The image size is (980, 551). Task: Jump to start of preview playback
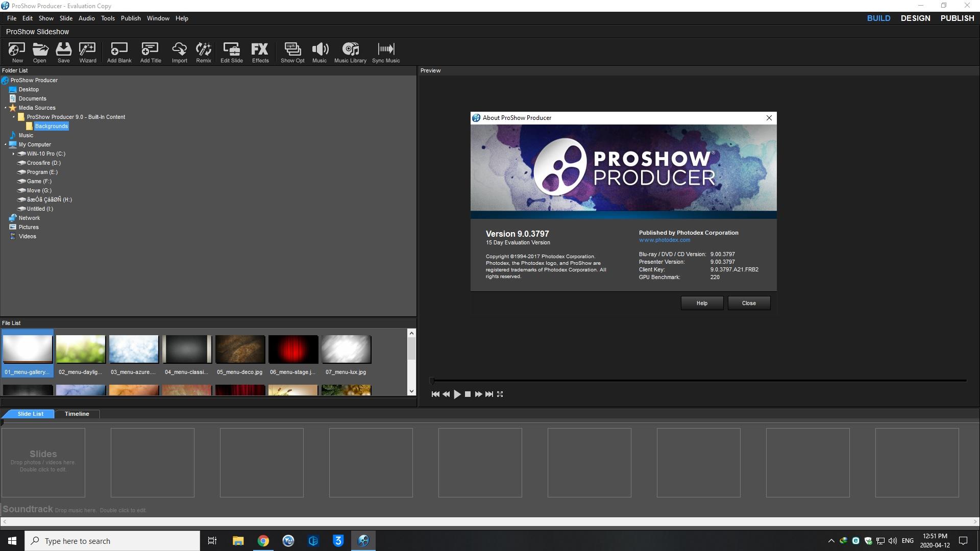point(435,394)
